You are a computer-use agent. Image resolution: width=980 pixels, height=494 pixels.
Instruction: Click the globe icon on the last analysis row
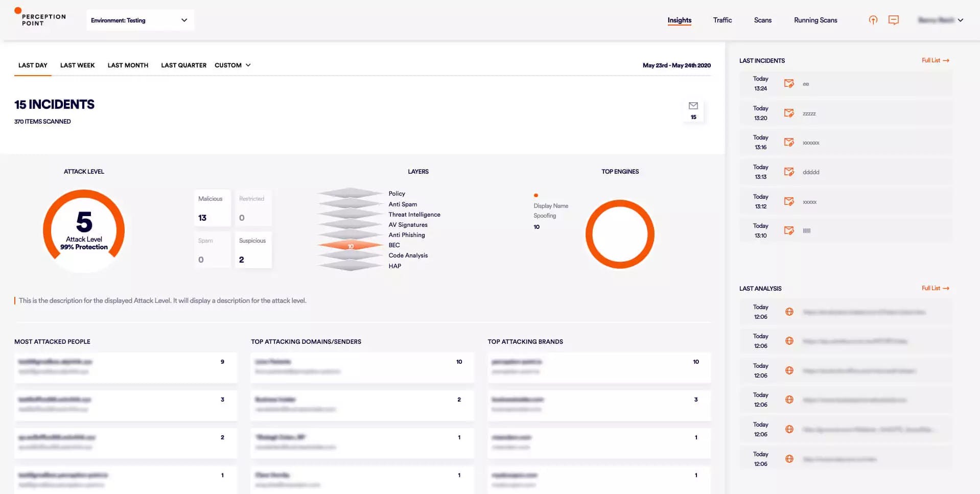pos(789,459)
